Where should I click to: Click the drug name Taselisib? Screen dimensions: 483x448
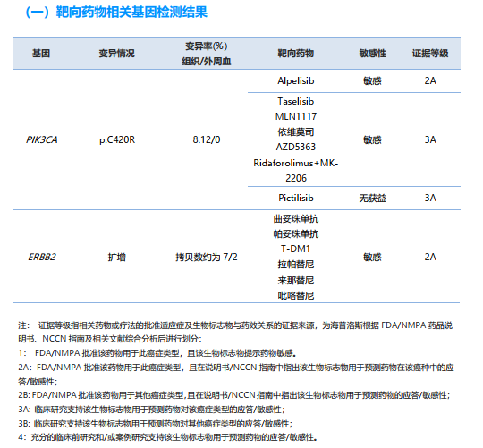pyautogui.click(x=296, y=101)
